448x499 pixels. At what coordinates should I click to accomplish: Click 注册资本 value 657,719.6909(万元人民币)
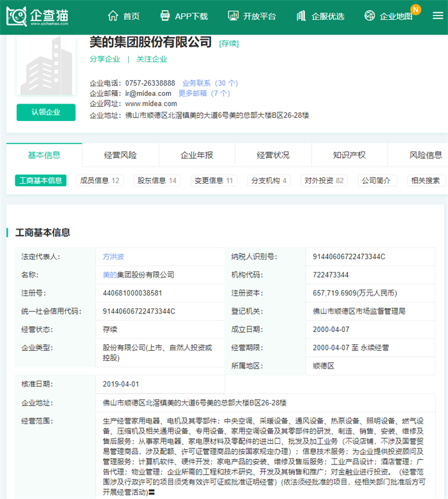pyautogui.click(x=355, y=293)
